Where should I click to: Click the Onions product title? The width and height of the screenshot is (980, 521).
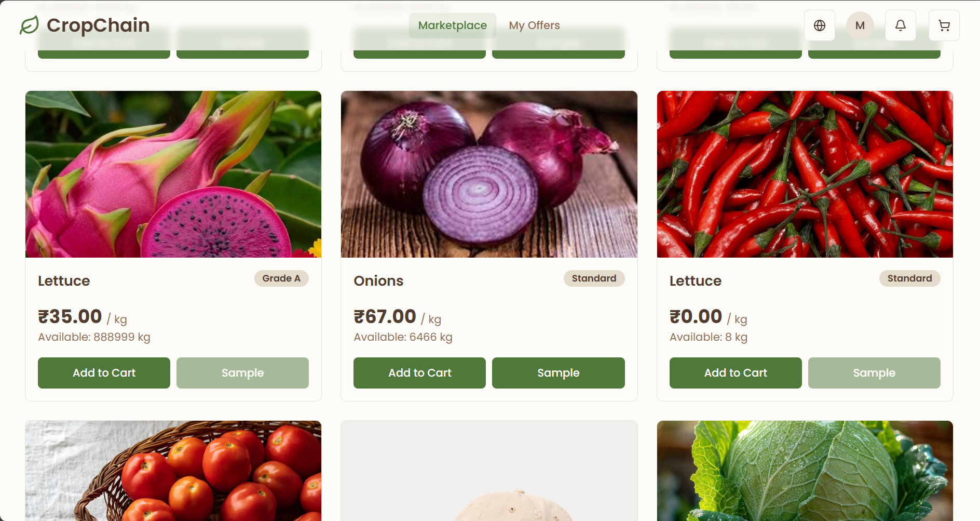tap(378, 281)
